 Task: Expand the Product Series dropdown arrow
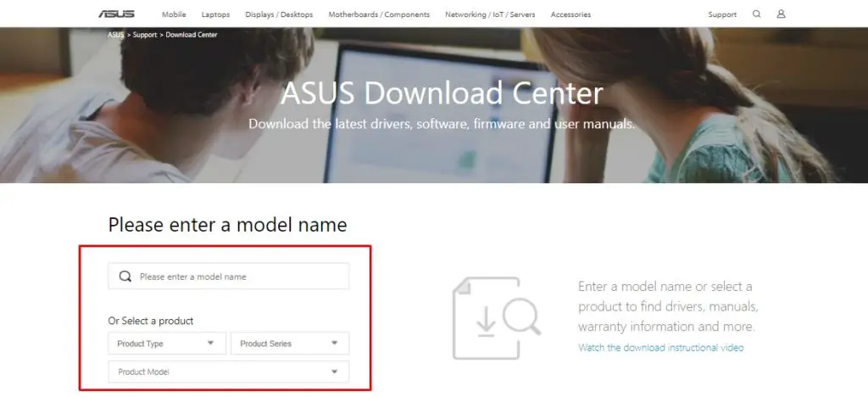click(334, 344)
